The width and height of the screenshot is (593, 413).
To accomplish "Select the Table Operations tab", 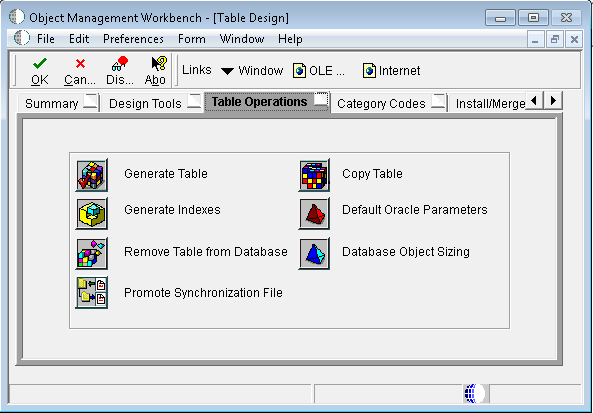I will tap(267, 102).
